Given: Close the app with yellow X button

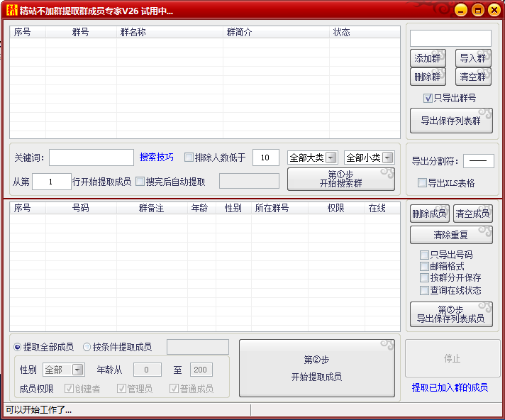Looking at the screenshot, I should click(x=494, y=11).
